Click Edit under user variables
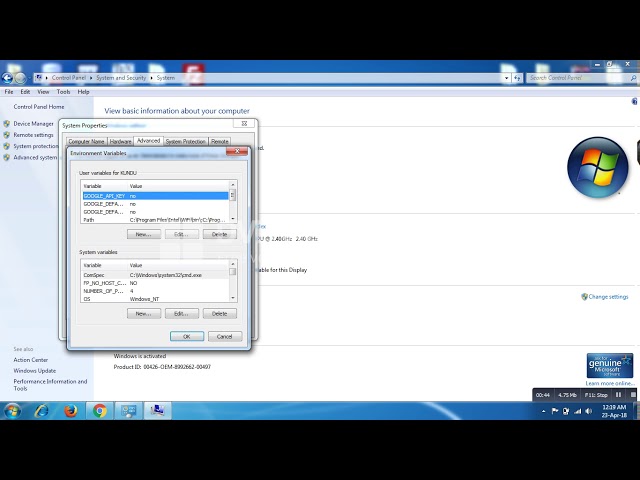Image resolution: width=640 pixels, height=480 pixels. tap(182, 234)
